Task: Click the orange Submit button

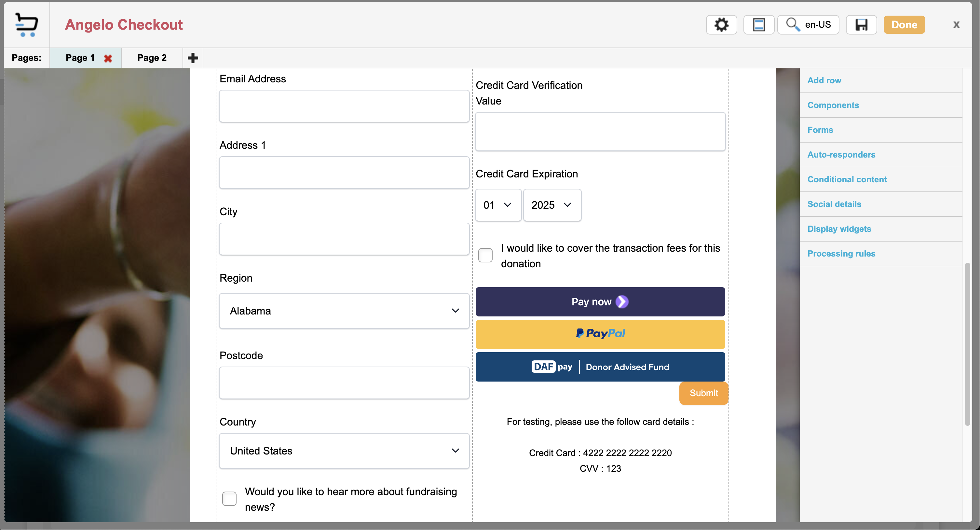Action: point(703,393)
